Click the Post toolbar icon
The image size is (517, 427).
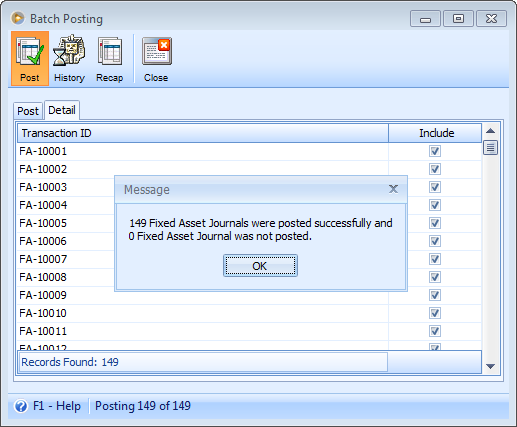click(30, 59)
